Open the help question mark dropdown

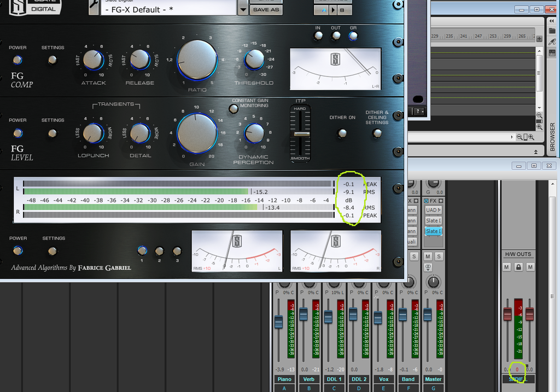tap(418, 112)
